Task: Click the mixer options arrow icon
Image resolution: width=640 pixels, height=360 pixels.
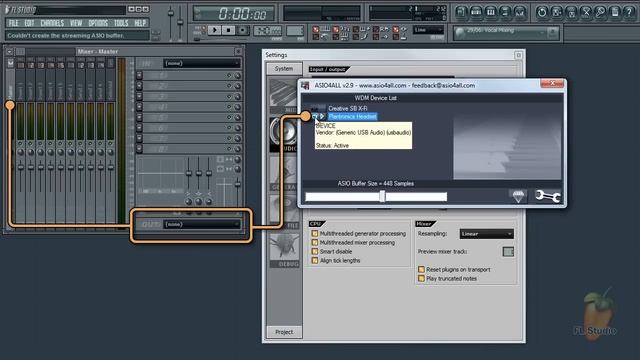Action: click(9, 52)
